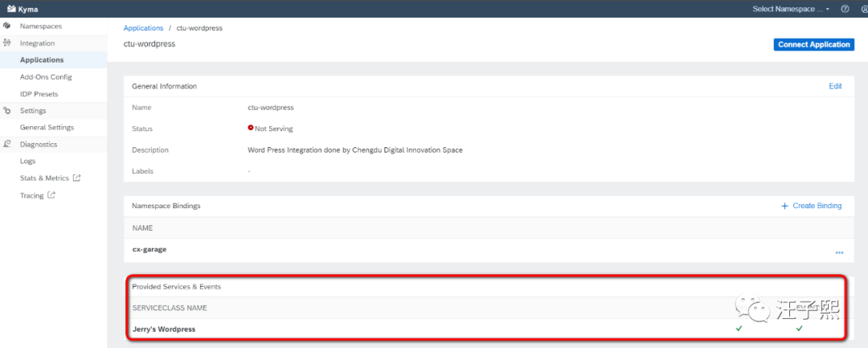The image size is (868, 348).
Task: Click the Namespaces sidebar icon
Action: point(6,26)
